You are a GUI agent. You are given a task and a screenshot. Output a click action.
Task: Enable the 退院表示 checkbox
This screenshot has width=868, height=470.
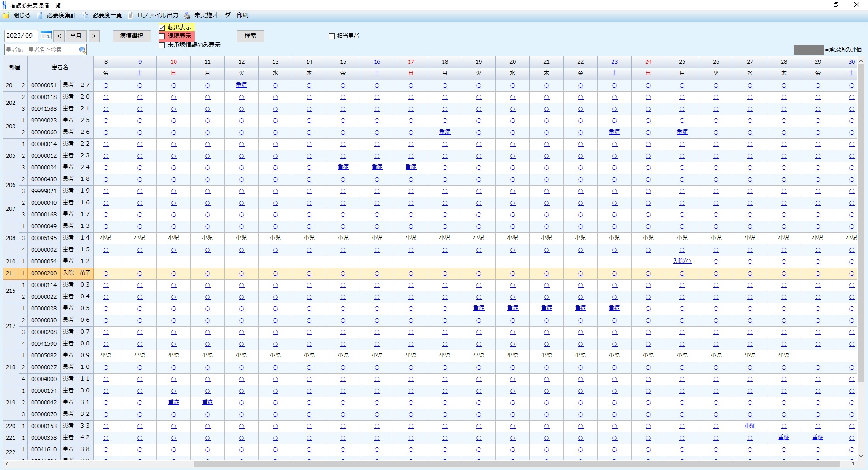click(162, 37)
